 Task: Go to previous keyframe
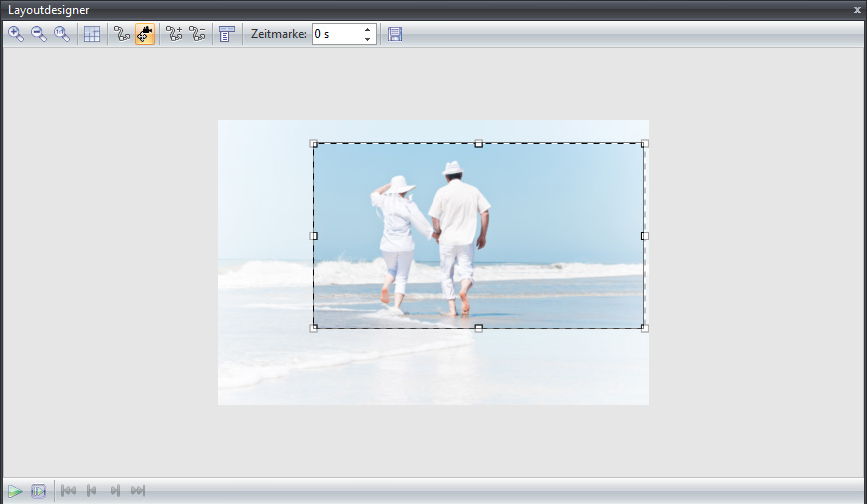click(x=92, y=491)
